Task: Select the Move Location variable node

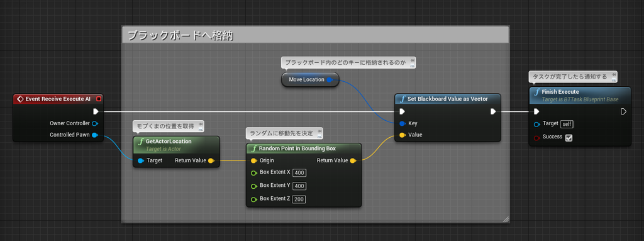Action: [x=310, y=80]
